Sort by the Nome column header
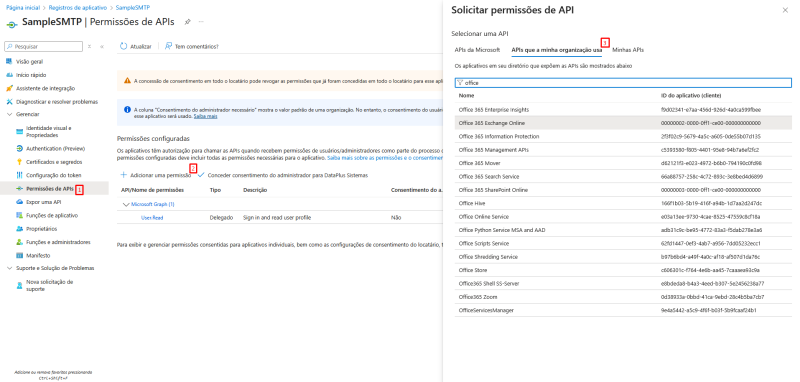Screen dimensions: 800x382 click(x=466, y=96)
